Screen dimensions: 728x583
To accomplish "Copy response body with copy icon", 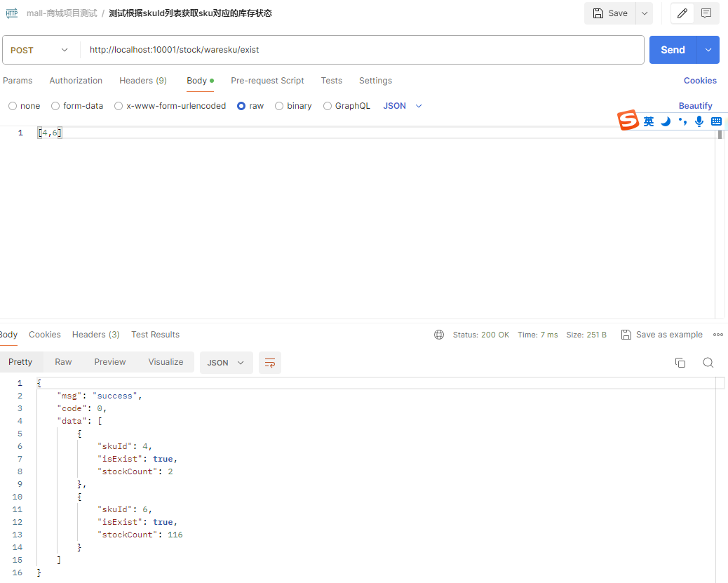I will pyautogui.click(x=680, y=363).
